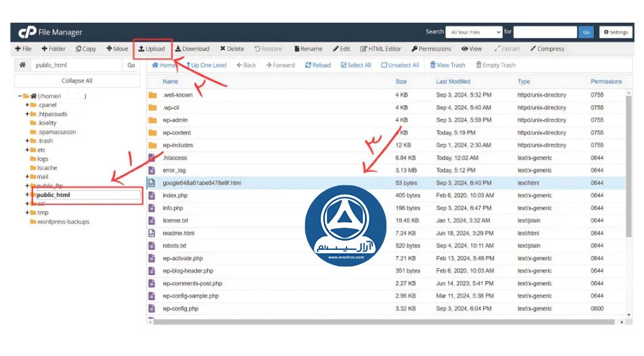Viewport: 644px width, 356px height.
Task: Click the Restore toolbar button
Action: pyautogui.click(x=268, y=49)
